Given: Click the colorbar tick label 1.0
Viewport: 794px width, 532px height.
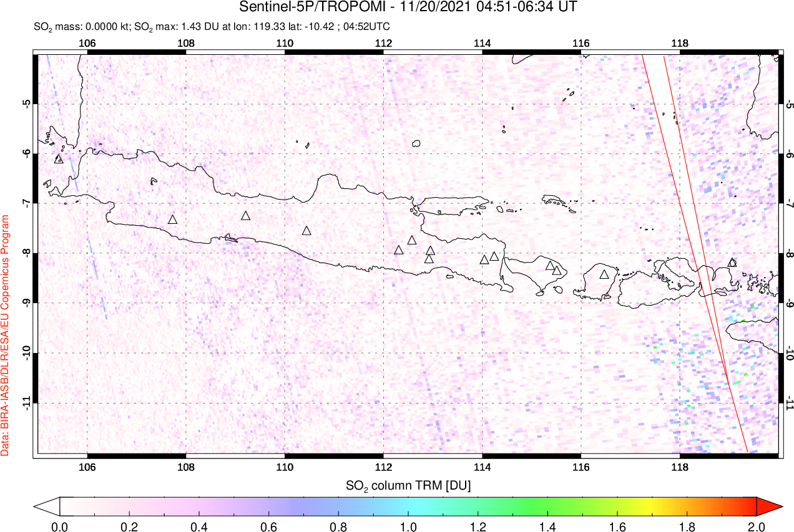Looking at the screenshot, I should point(408,526).
